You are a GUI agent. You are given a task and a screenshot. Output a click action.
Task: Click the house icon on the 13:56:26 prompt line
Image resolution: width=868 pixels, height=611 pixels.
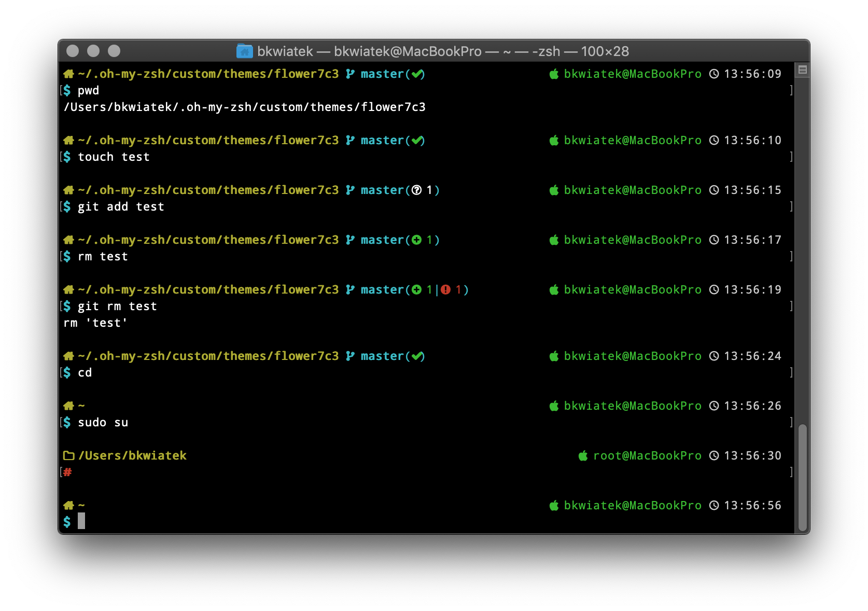pyautogui.click(x=68, y=406)
